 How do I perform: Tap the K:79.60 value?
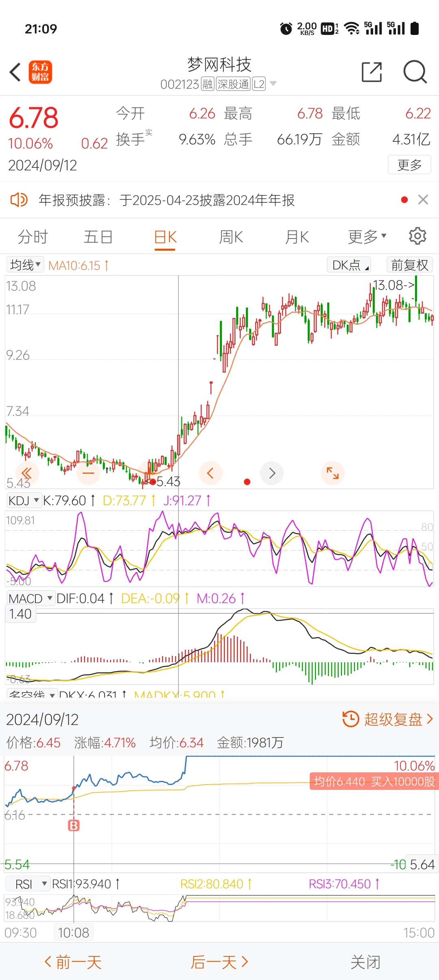[x=69, y=501]
